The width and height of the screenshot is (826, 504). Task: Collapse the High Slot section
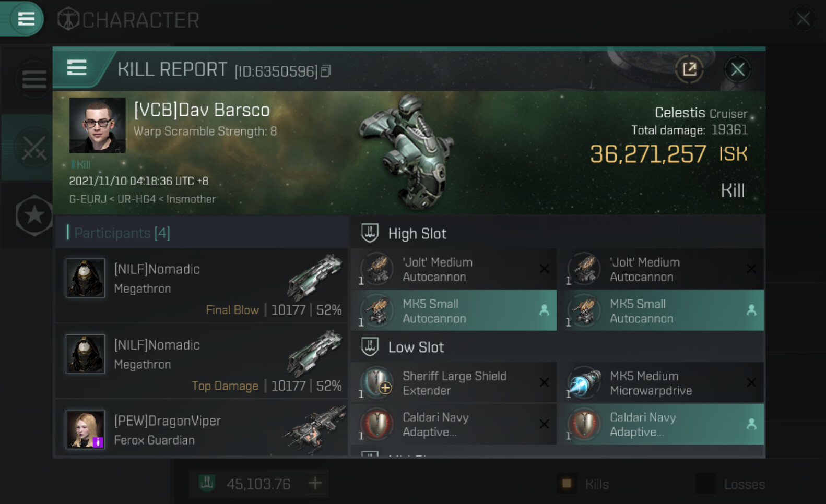tap(370, 233)
